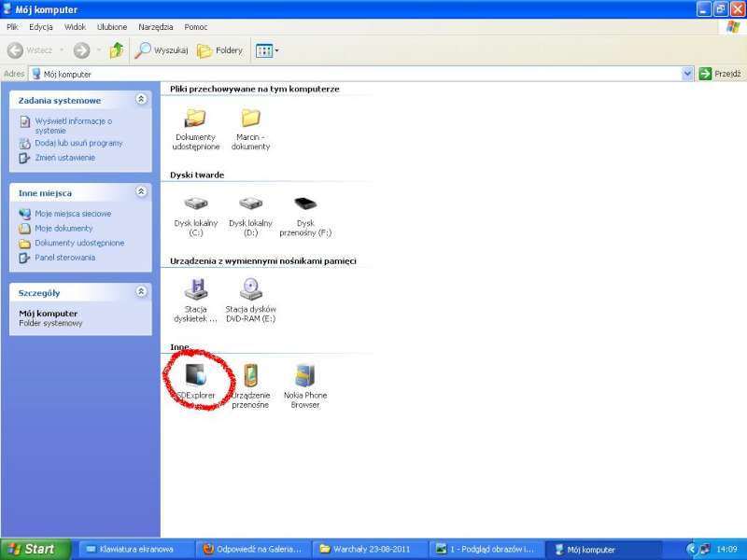Open the Narzędzia menu
747x560 pixels.
[x=155, y=27]
